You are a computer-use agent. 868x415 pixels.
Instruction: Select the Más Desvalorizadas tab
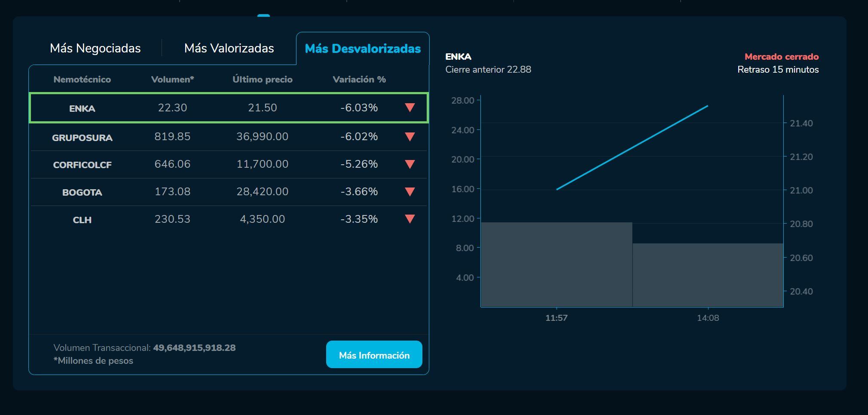tap(362, 49)
